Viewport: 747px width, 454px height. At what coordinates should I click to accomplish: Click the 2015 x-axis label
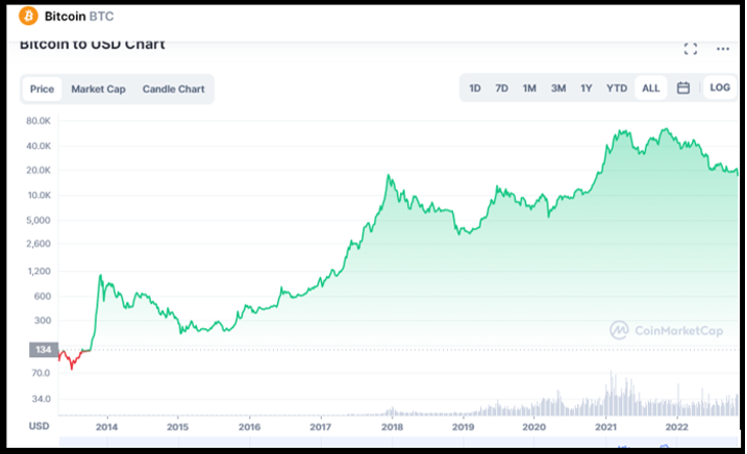178,427
